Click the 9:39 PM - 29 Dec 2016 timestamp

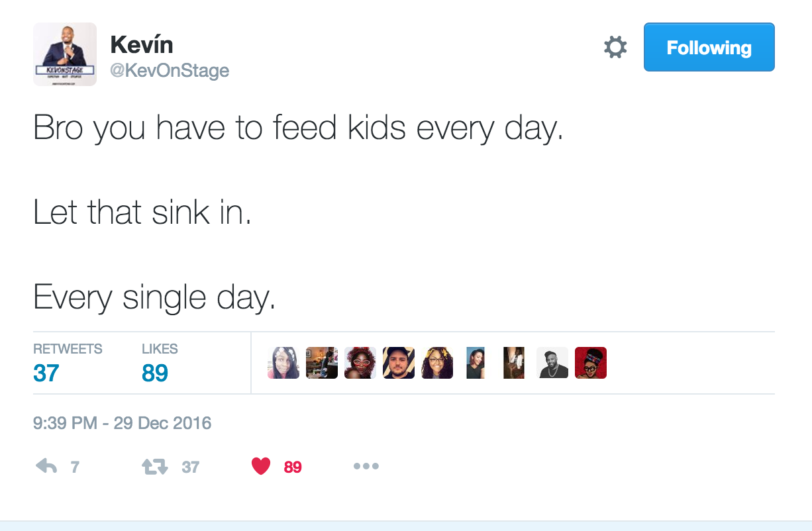click(x=123, y=423)
